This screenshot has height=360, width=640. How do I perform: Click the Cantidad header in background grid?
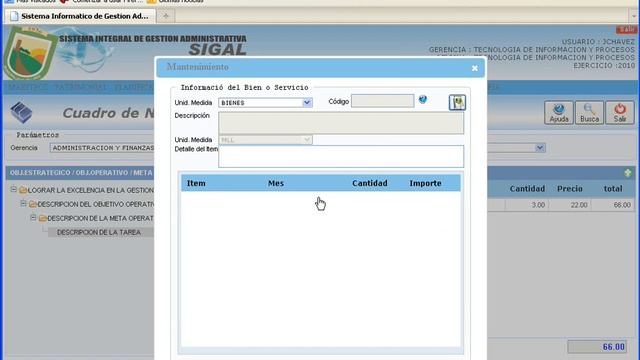(527, 189)
